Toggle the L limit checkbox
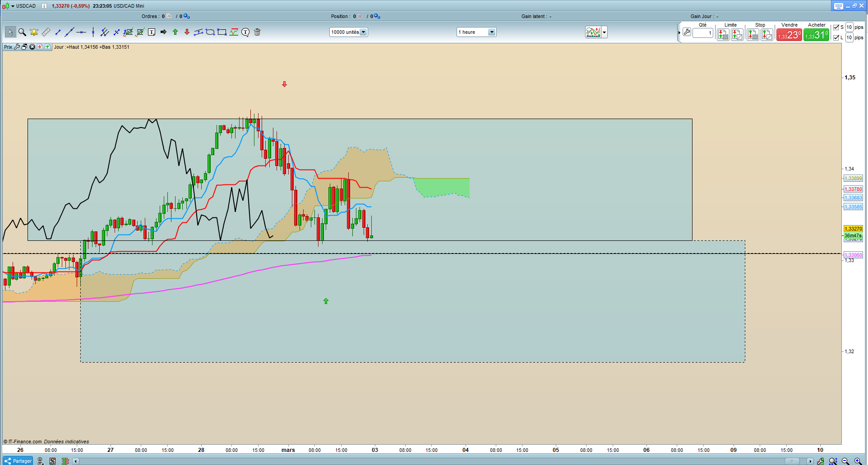 click(836, 37)
